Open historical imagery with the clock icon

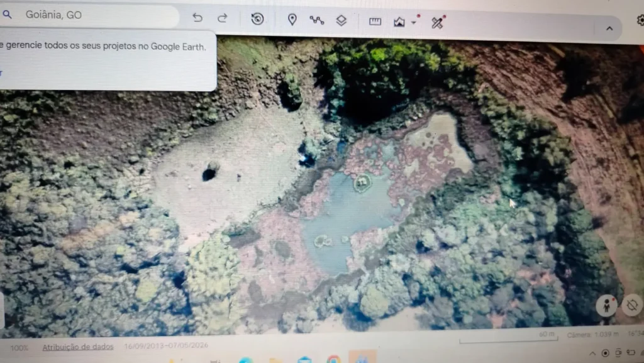(257, 19)
